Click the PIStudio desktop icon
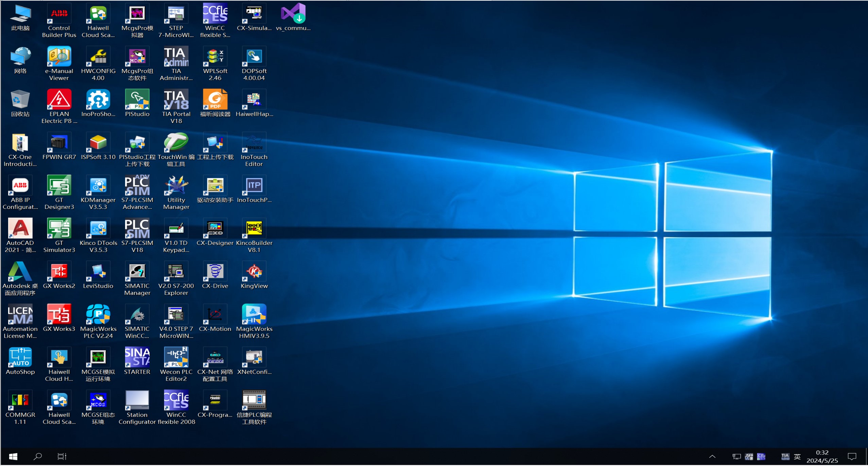Screen dimensions: 868x466 137,103
